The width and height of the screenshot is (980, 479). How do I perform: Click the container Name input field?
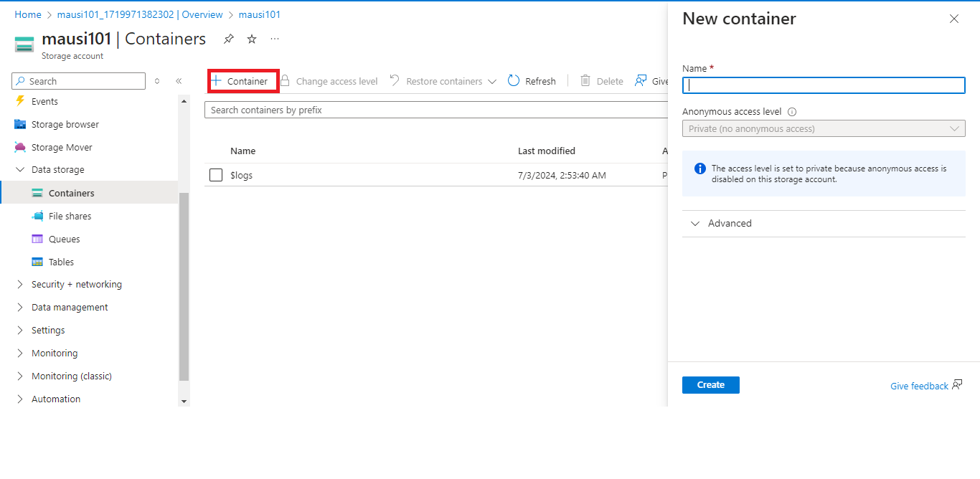coord(824,85)
